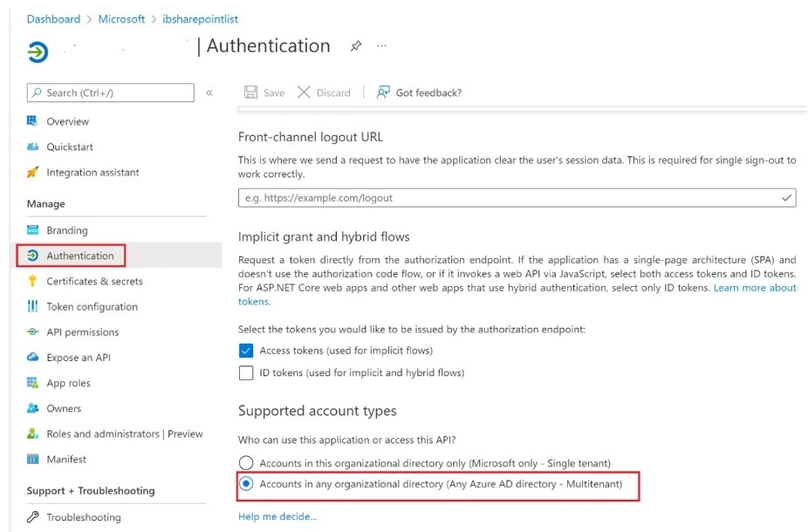
Task: Open the Manifest icon
Action: [32, 460]
